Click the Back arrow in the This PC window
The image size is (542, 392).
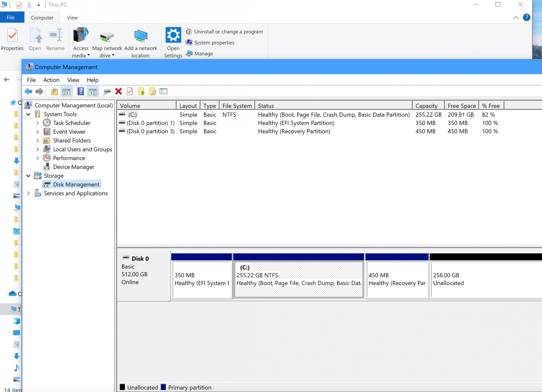click(7, 79)
